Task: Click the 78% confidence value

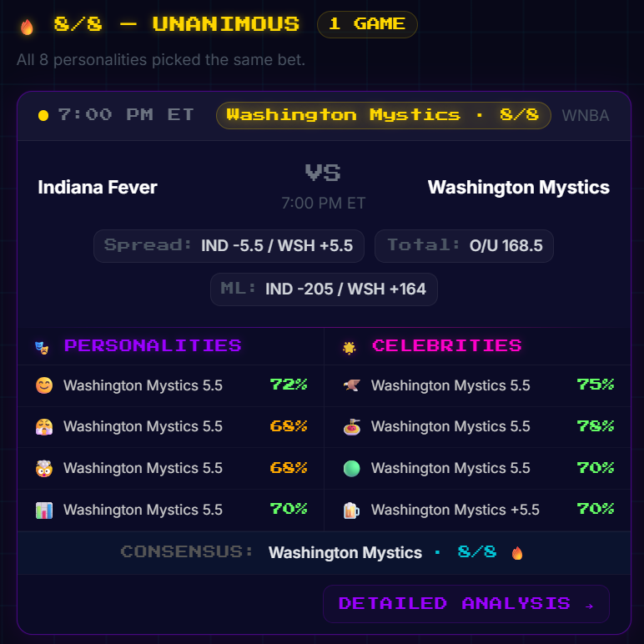Action: pos(595,426)
